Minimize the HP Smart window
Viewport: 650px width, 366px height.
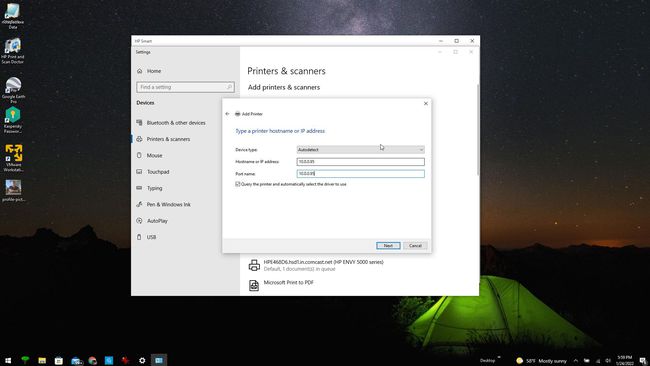point(441,41)
